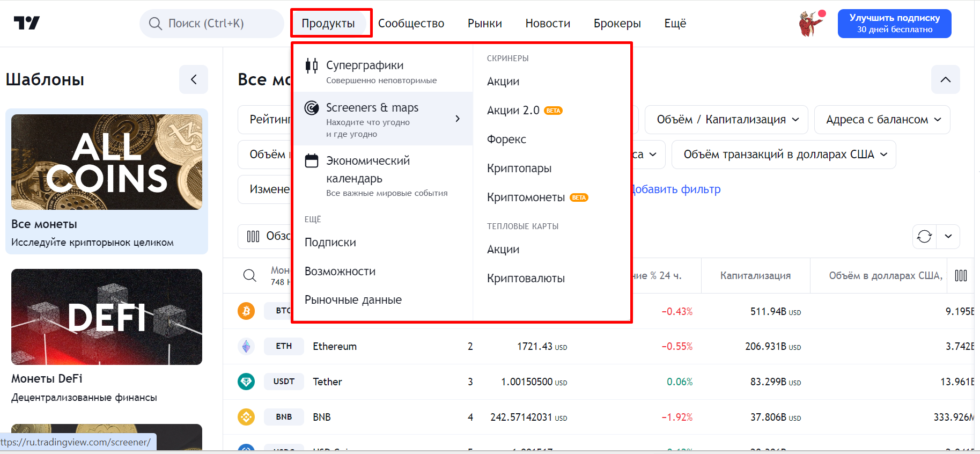Select the DeFi template thumbnail
The width and height of the screenshot is (980, 454).
pyautogui.click(x=107, y=317)
